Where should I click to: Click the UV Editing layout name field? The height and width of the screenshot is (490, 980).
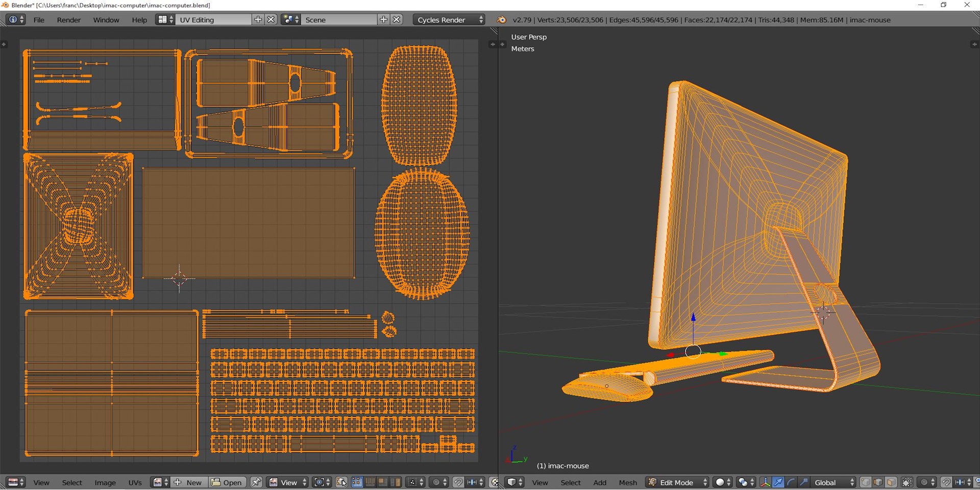pyautogui.click(x=213, y=19)
